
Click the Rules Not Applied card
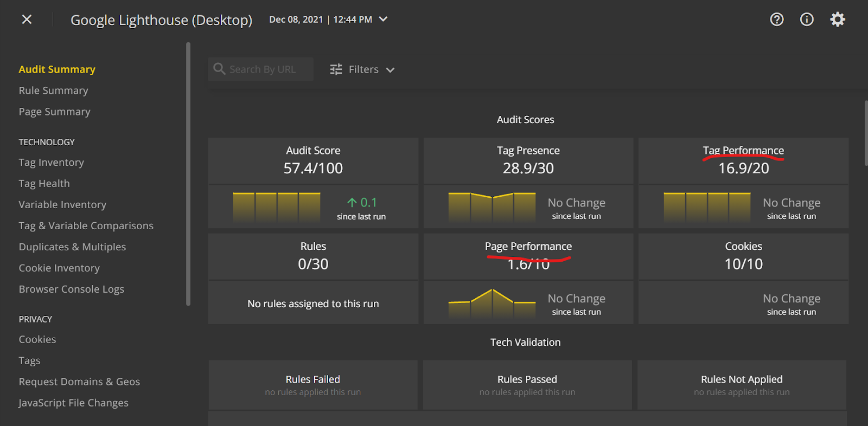click(x=742, y=385)
